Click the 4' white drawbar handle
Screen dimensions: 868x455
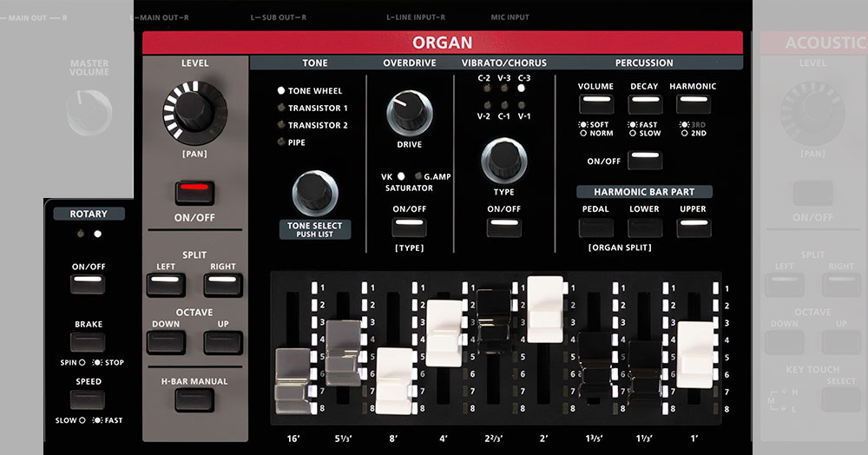444,333
